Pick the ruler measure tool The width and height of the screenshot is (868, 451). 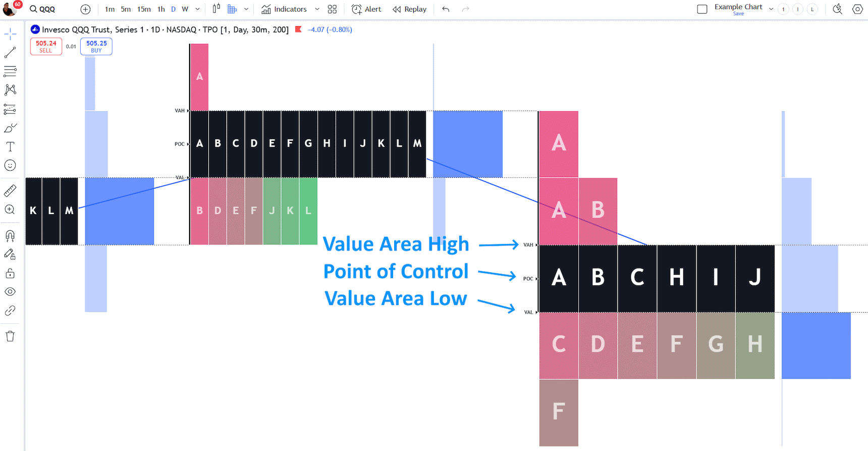pyautogui.click(x=10, y=191)
